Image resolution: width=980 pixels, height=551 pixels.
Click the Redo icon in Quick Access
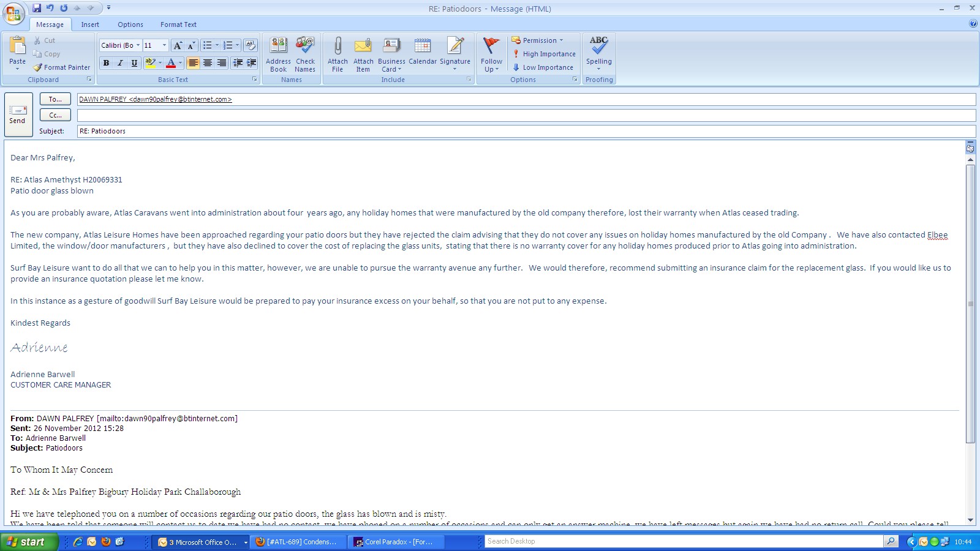64,8
